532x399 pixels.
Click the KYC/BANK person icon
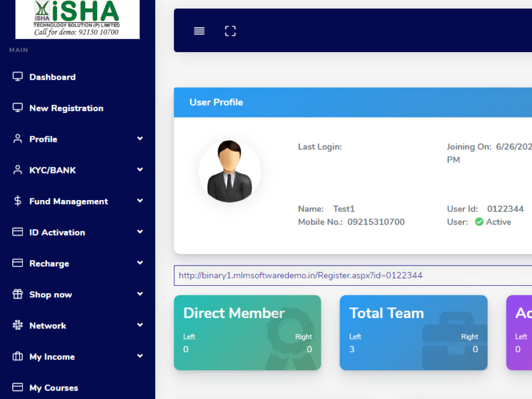18,170
